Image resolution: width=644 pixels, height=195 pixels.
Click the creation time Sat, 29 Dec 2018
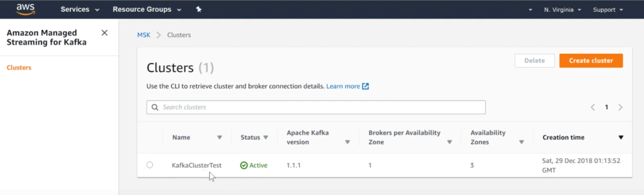click(x=581, y=165)
